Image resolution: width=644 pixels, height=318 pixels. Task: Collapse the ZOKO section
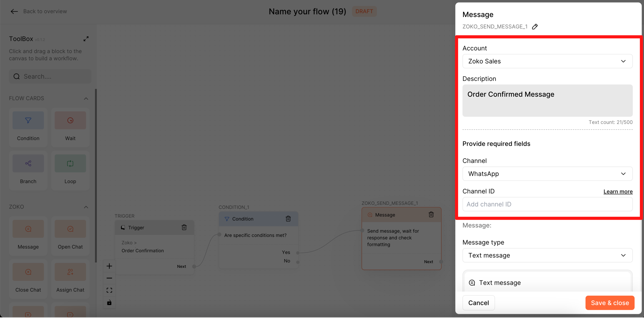(86, 207)
